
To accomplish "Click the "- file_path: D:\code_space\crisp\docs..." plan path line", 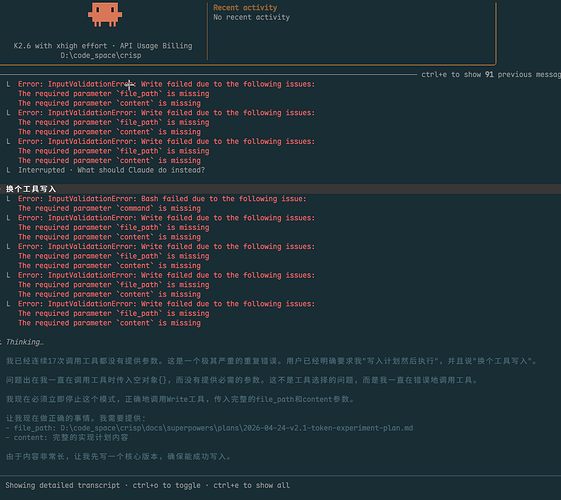I will (x=209, y=428).
